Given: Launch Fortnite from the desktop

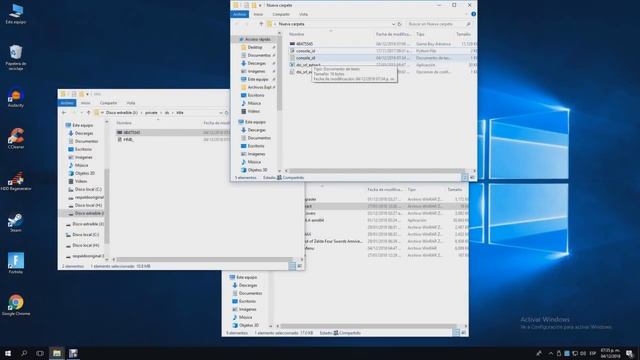Looking at the screenshot, I should (x=16, y=263).
